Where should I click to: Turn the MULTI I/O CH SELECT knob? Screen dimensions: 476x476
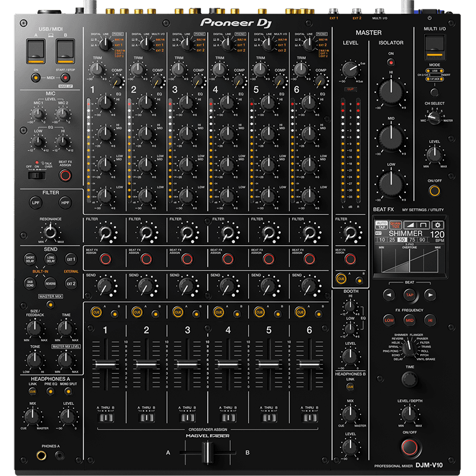pyautogui.click(x=434, y=118)
